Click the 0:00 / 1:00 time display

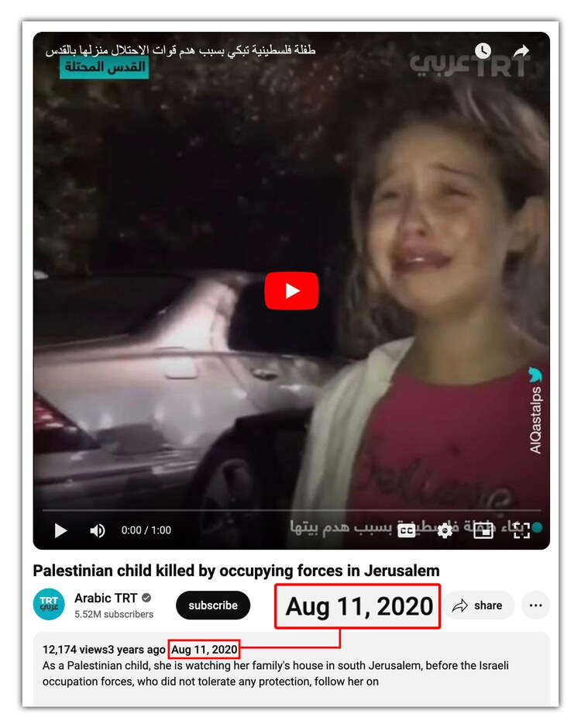pos(146,530)
